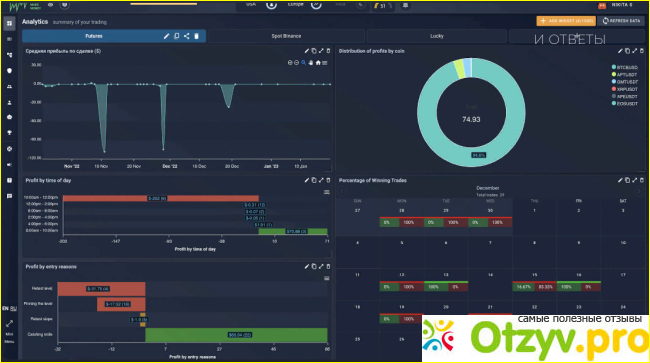Click the Add Widget button

(566, 21)
